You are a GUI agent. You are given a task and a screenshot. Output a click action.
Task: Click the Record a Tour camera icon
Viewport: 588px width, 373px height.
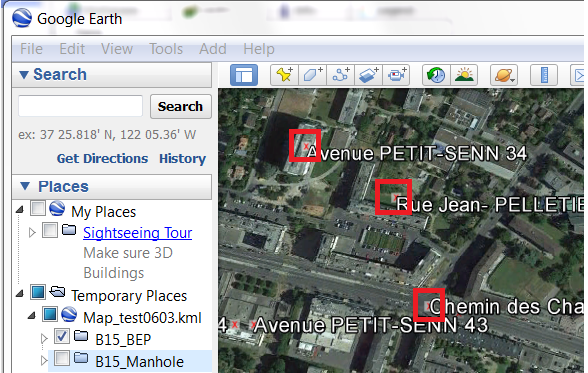point(396,75)
